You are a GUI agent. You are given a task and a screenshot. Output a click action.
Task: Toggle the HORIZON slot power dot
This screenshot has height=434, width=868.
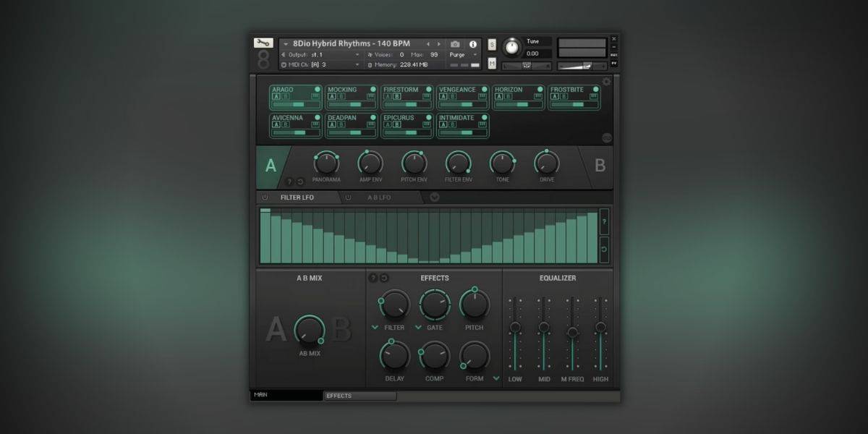(540, 89)
